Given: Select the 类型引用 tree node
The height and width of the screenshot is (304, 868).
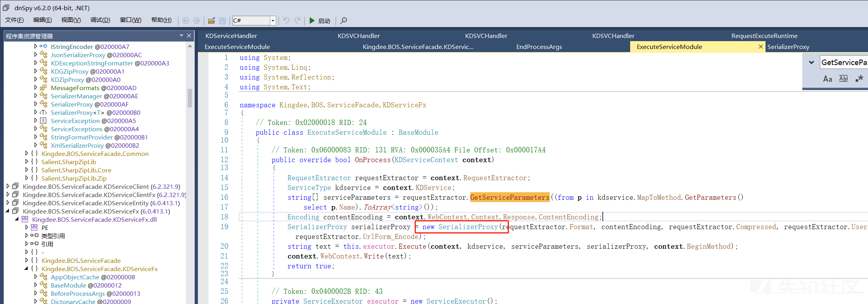Looking at the screenshot, I should click(53, 236).
